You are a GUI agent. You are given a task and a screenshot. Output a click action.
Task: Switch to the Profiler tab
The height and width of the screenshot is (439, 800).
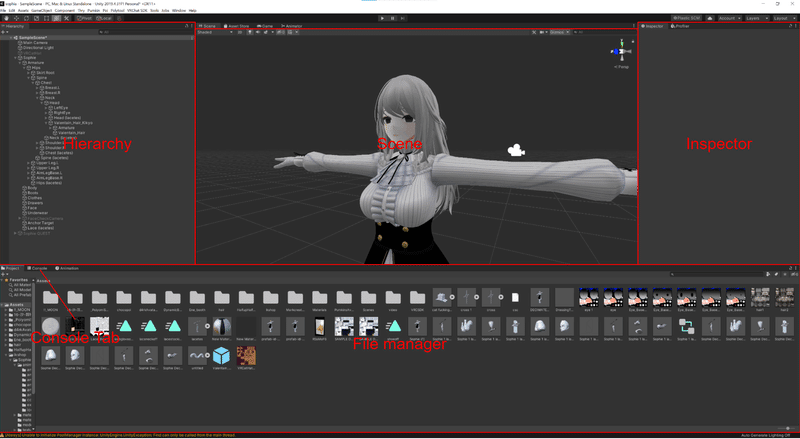click(681, 26)
